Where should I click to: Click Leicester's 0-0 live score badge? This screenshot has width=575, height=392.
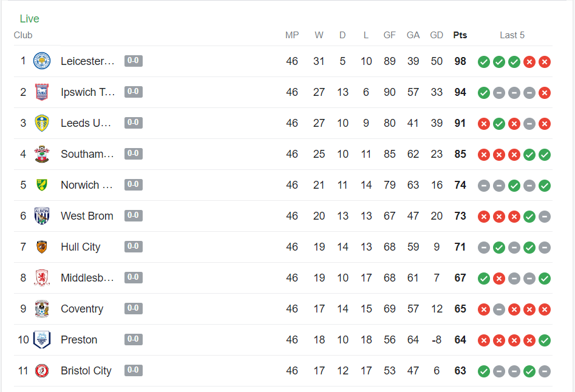(134, 61)
